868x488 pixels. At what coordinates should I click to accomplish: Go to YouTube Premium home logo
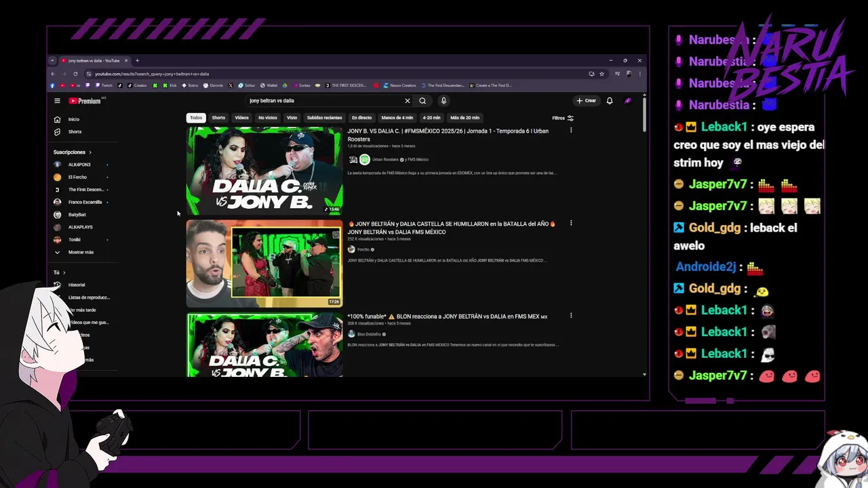tap(85, 101)
